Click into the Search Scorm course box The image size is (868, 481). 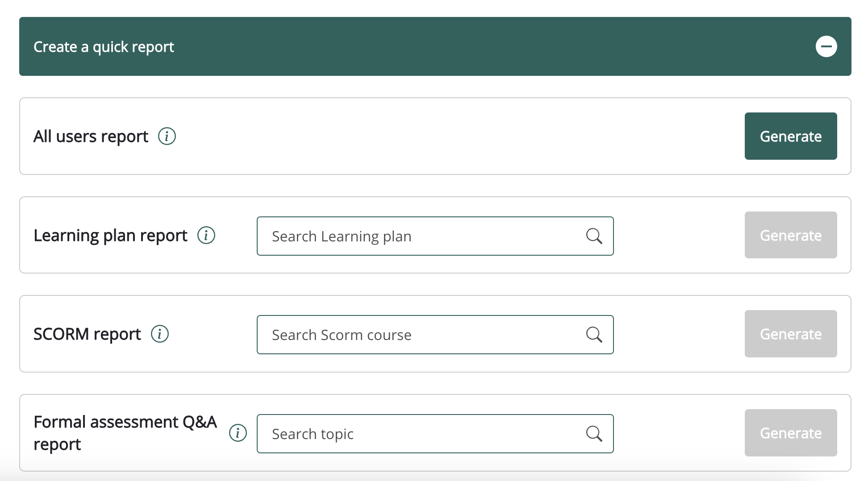click(x=420, y=335)
